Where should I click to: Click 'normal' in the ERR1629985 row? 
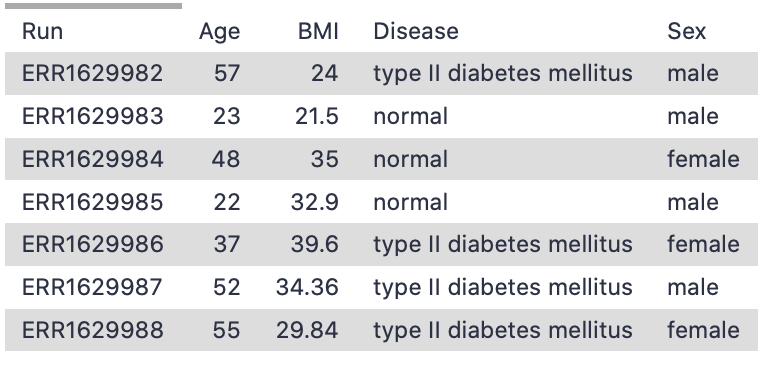pos(411,202)
